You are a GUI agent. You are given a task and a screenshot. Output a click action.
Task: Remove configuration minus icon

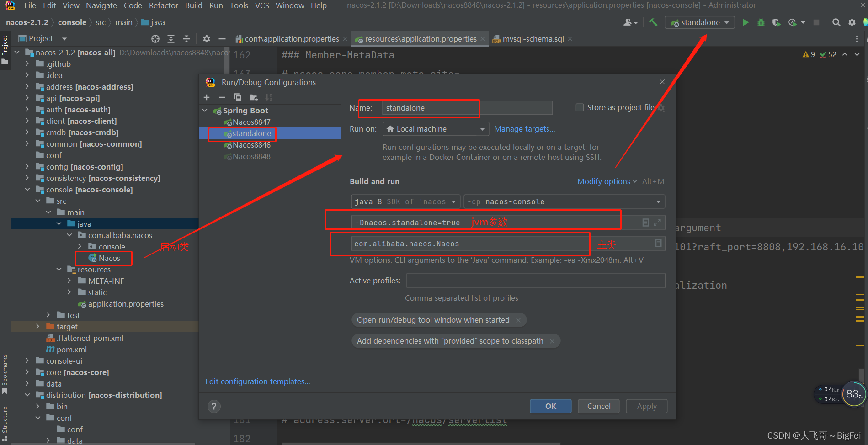222,97
